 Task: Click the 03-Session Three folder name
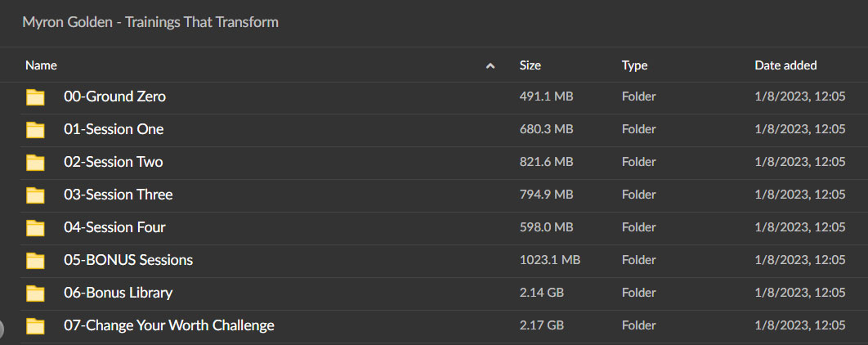point(119,195)
